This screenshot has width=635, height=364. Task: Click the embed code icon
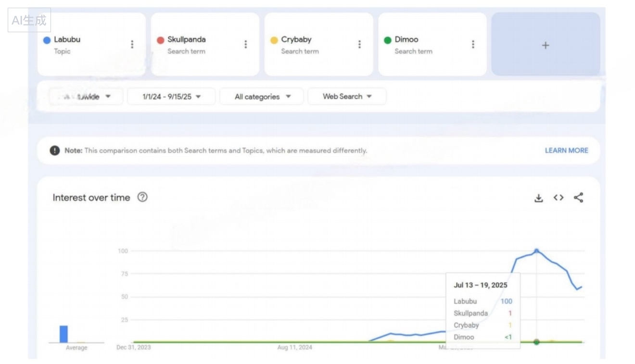pos(558,198)
